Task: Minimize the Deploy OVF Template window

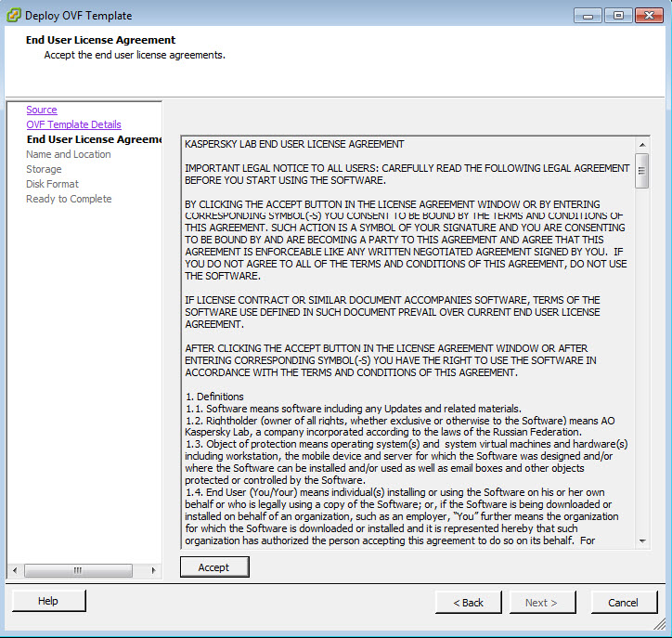Action: coord(587,15)
